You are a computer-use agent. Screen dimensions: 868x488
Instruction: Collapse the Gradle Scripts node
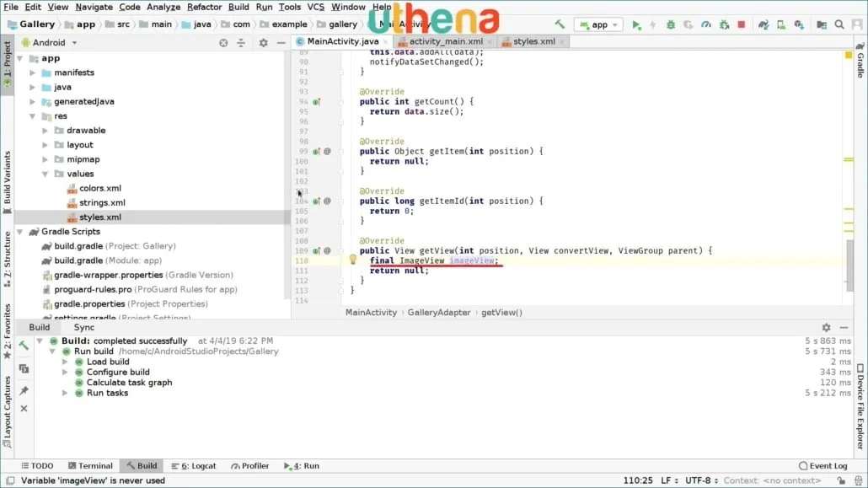pyautogui.click(x=20, y=232)
